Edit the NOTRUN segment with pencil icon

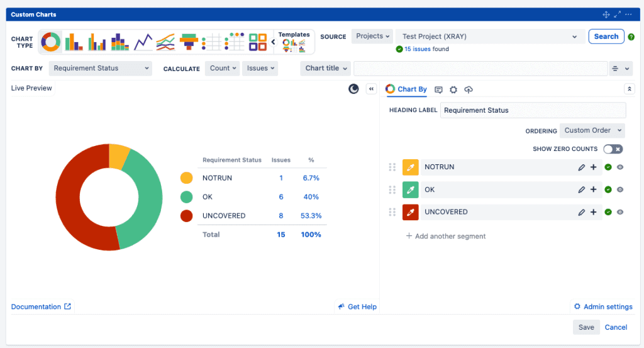(582, 167)
